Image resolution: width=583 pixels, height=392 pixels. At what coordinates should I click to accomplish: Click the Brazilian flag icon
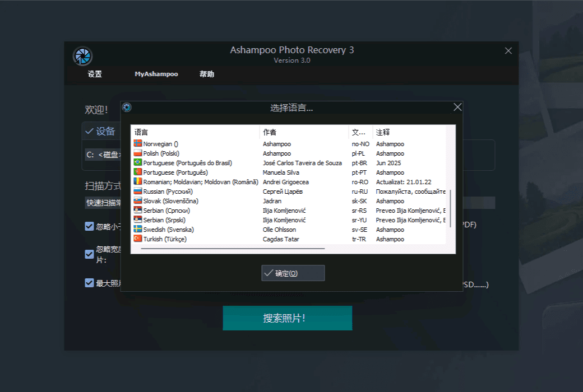[137, 162]
